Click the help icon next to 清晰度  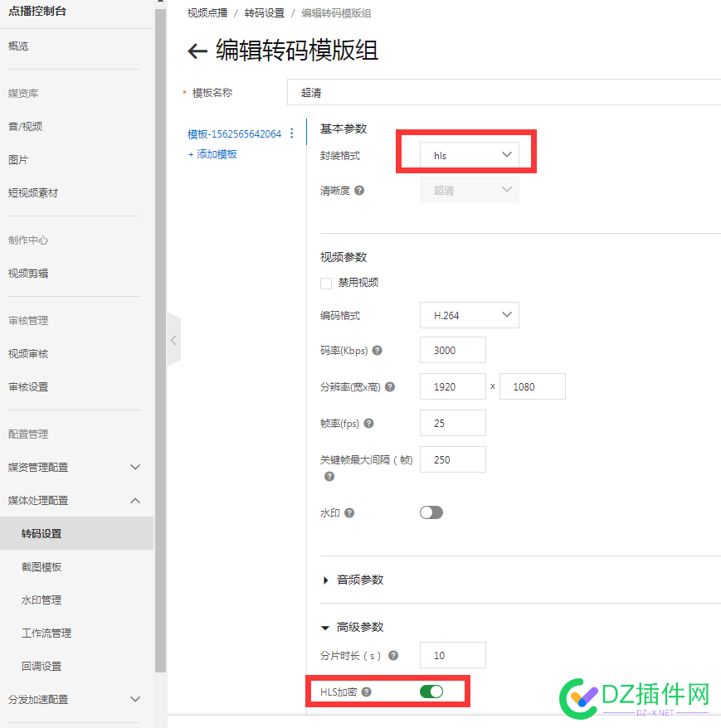[359, 191]
